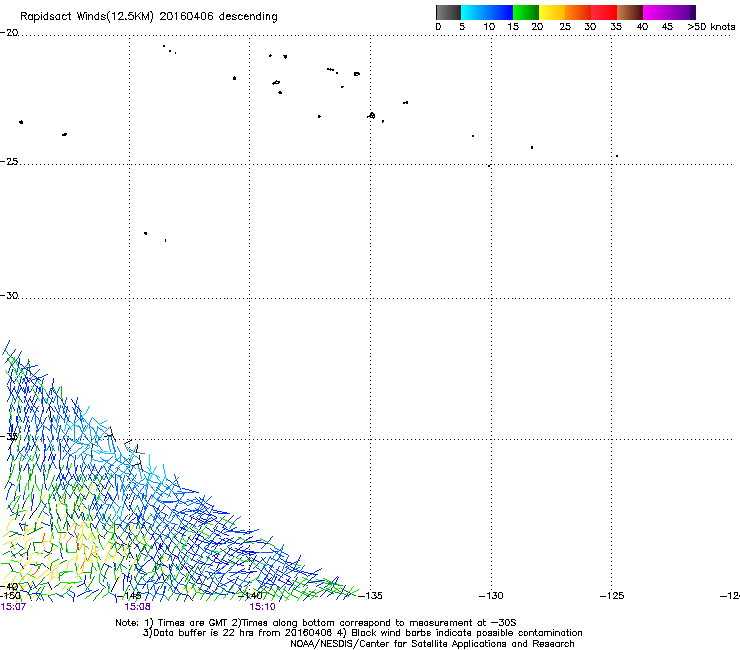Click the -30 latitude label
740x650 pixels.
coord(9,295)
